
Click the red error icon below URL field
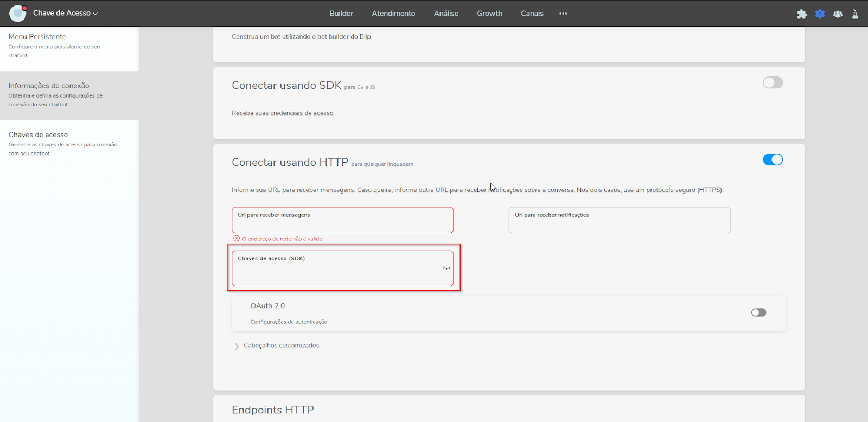point(237,239)
